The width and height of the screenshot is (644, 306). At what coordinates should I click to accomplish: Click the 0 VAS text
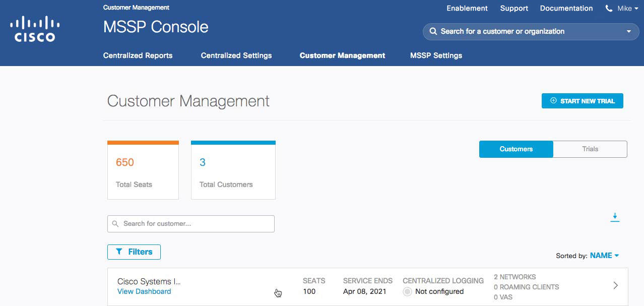503,297
